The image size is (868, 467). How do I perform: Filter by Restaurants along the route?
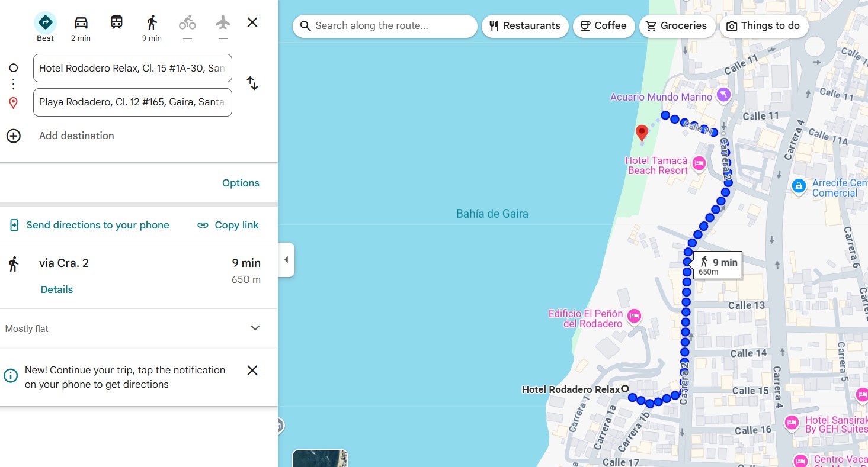[525, 26]
